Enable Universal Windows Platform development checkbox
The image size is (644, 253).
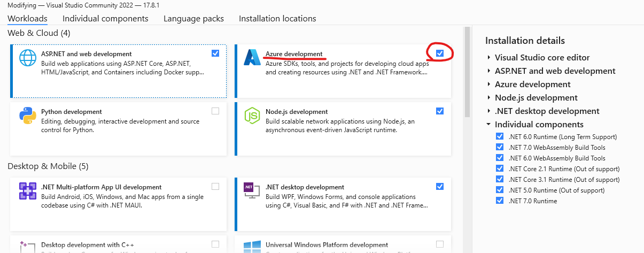tap(439, 244)
